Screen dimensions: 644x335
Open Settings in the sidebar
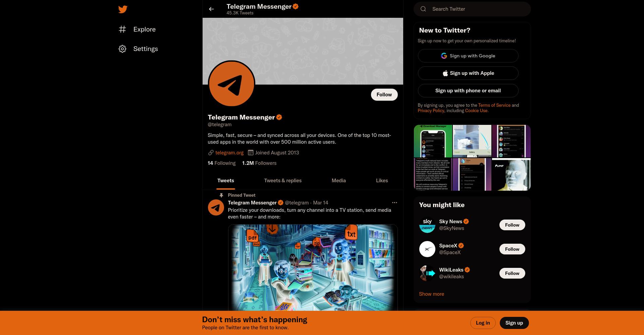pyautogui.click(x=138, y=49)
